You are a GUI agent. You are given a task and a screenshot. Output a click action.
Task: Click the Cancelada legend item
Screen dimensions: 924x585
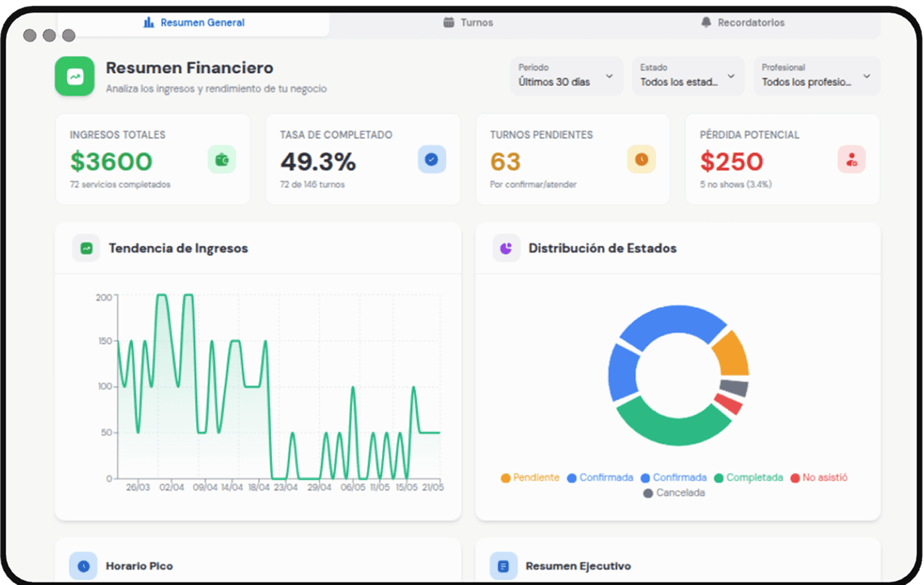[x=674, y=493]
